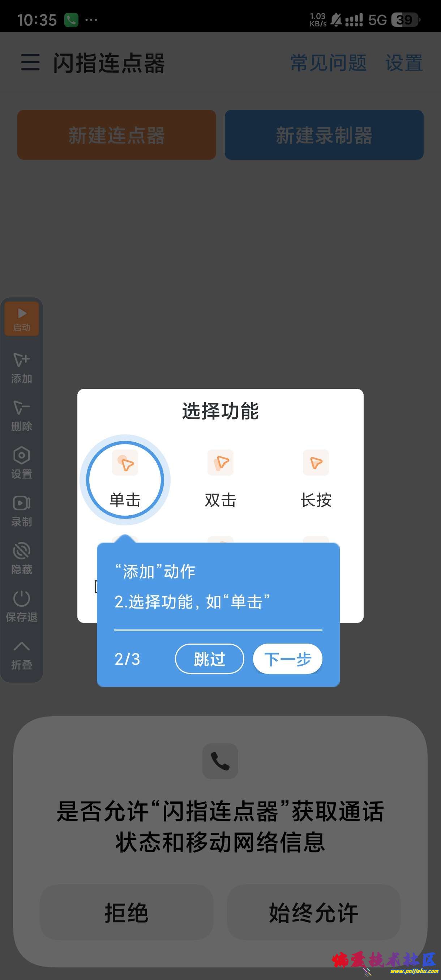
Task: Tap the 启动 play button in sidebar
Action: [22, 318]
